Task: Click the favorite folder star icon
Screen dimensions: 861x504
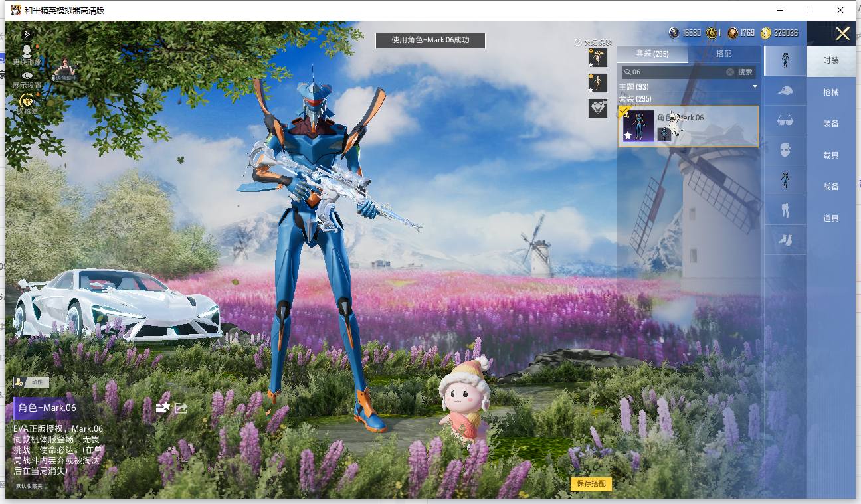Action: point(163,408)
